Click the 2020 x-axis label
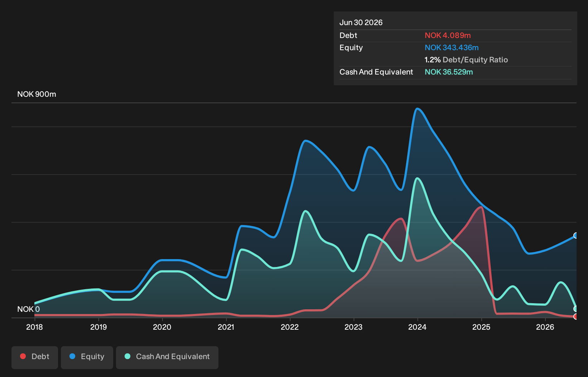 (x=162, y=327)
